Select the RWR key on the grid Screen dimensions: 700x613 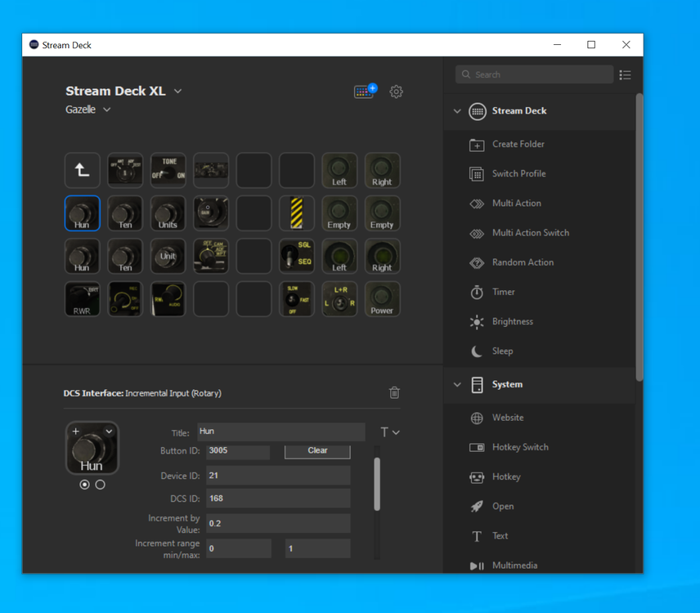pyautogui.click(x=83, y=299)
